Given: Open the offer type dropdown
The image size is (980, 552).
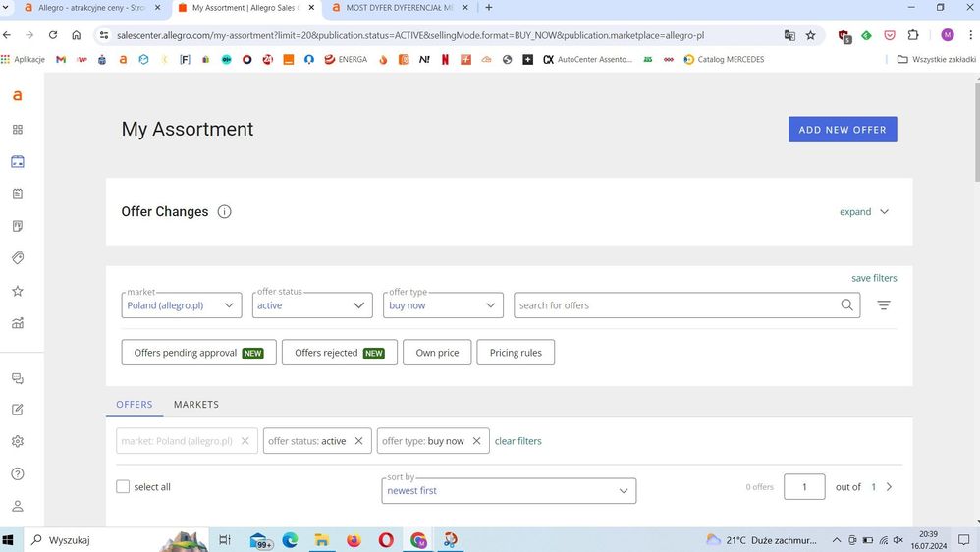Looking at the screenshot, I should pyautogui.click(x=443, y=305).
